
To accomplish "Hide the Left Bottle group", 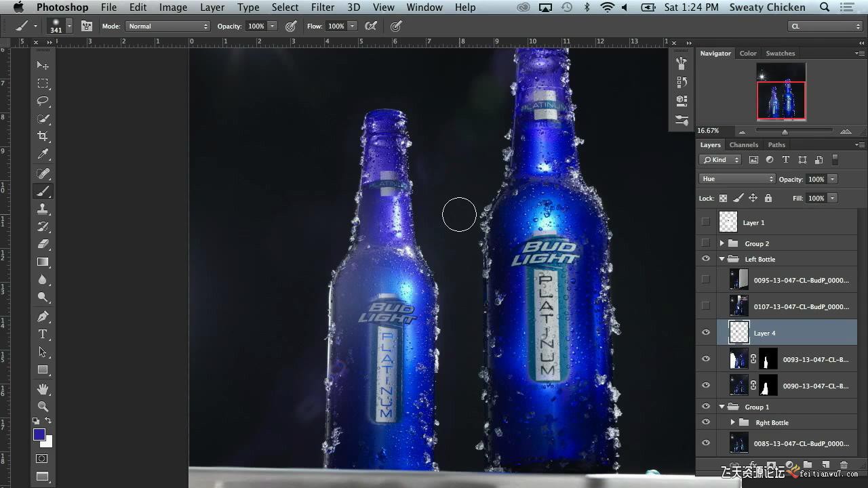I will coord(706,259).
